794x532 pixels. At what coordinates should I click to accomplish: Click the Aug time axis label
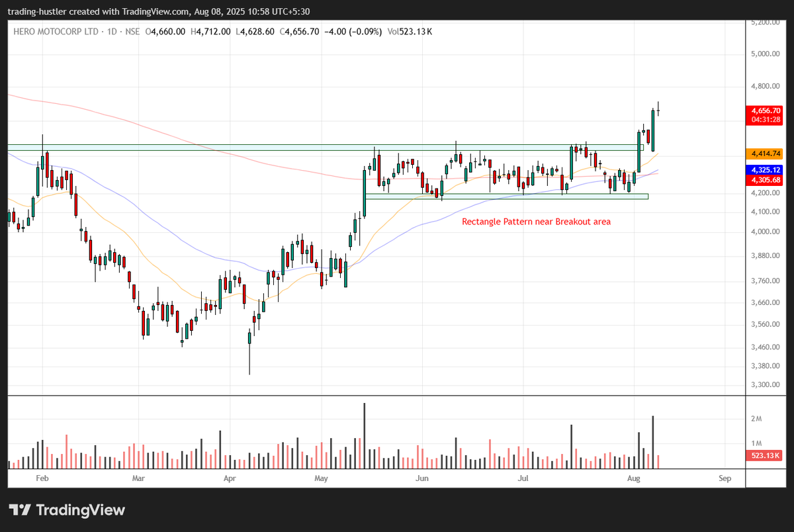click(x=634, y=478)
